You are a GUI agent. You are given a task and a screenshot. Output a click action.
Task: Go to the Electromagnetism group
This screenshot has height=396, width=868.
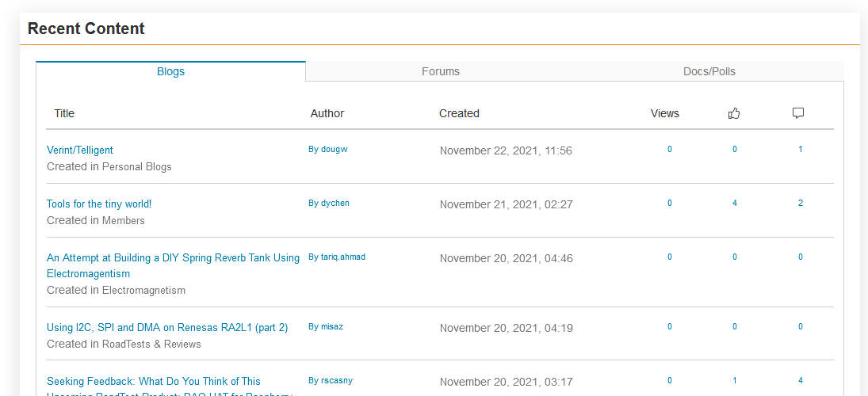143,291
